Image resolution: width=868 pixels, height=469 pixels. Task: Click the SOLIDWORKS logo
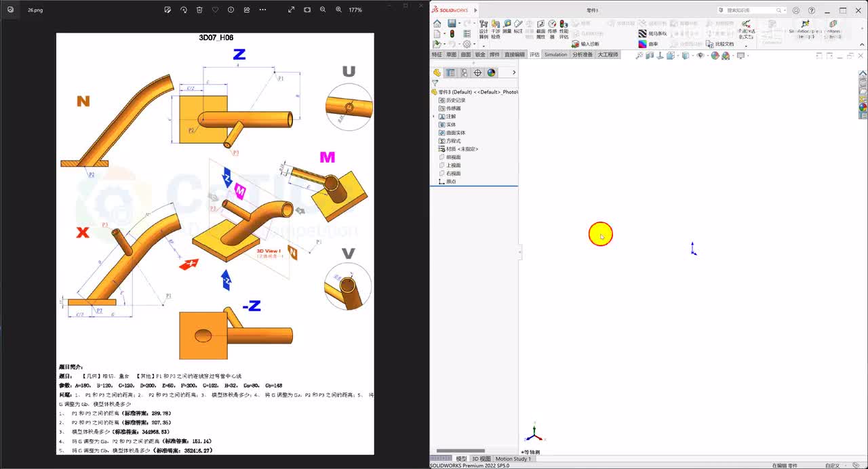(450, 10)
